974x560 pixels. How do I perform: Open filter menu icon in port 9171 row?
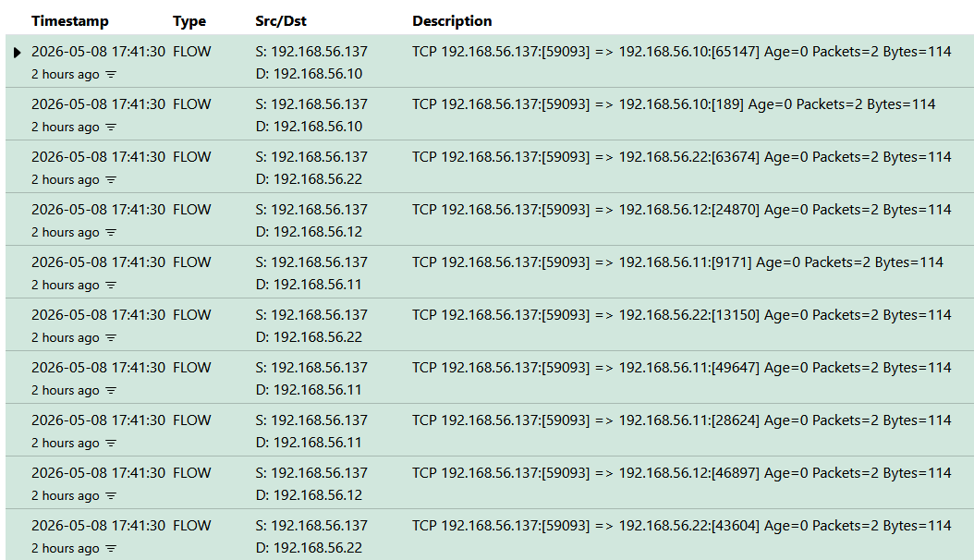[x=111, y=286]
